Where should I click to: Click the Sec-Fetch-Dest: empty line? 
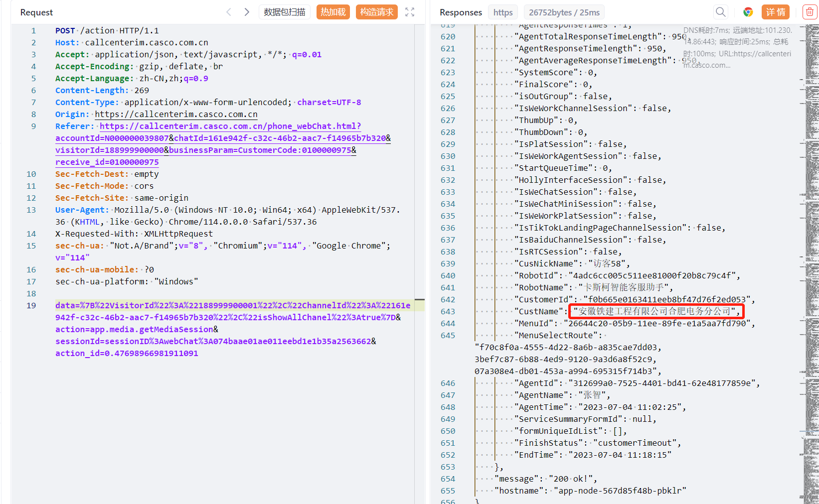coord(107,174)
